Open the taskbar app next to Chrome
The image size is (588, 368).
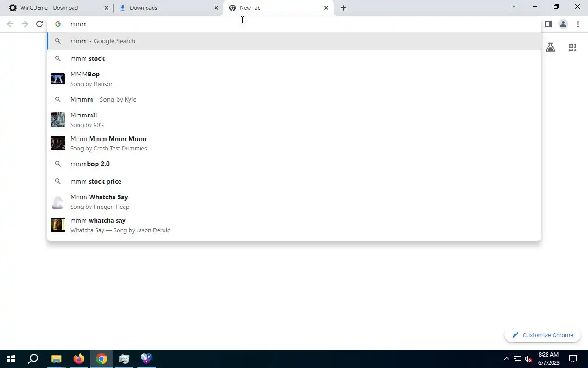(124, 359)
